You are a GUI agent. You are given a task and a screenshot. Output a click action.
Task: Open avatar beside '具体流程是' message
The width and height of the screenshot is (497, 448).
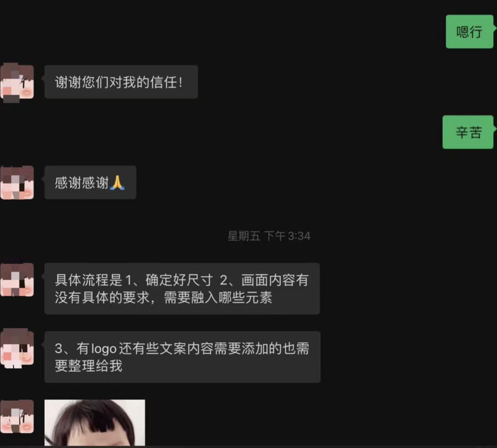(x=17, y=279)
